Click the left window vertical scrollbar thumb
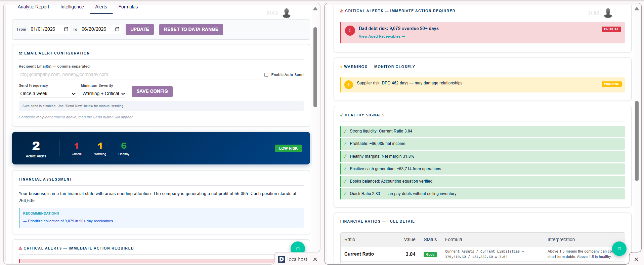Viewport: 644px width, 265px height. tap(315, 67)
